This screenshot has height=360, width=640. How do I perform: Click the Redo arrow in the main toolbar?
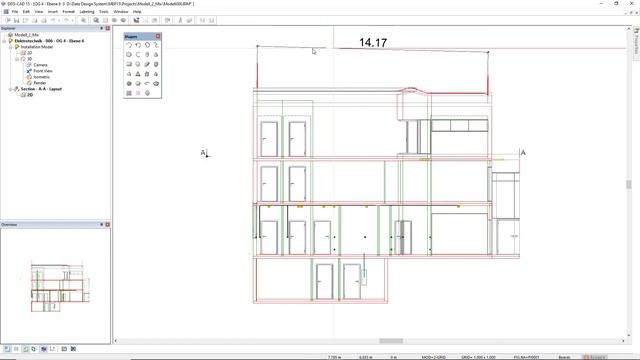[67, 20]
